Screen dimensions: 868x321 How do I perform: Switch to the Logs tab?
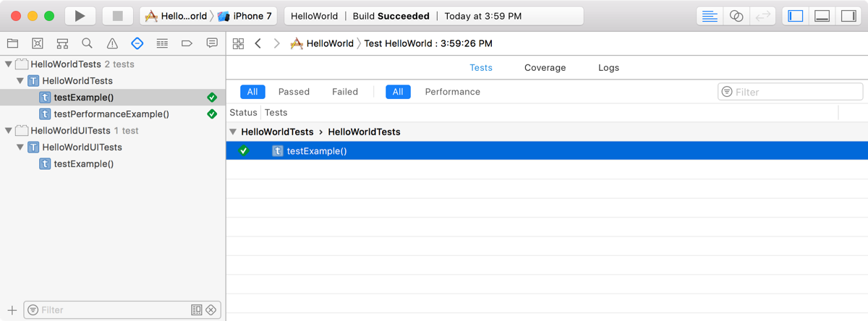pyautogui.click(x=608, y=68)
